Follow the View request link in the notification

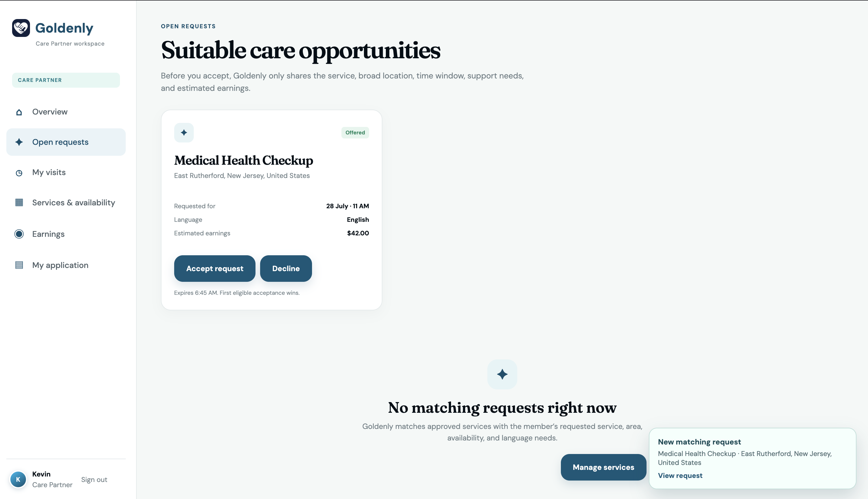point(680,475)
